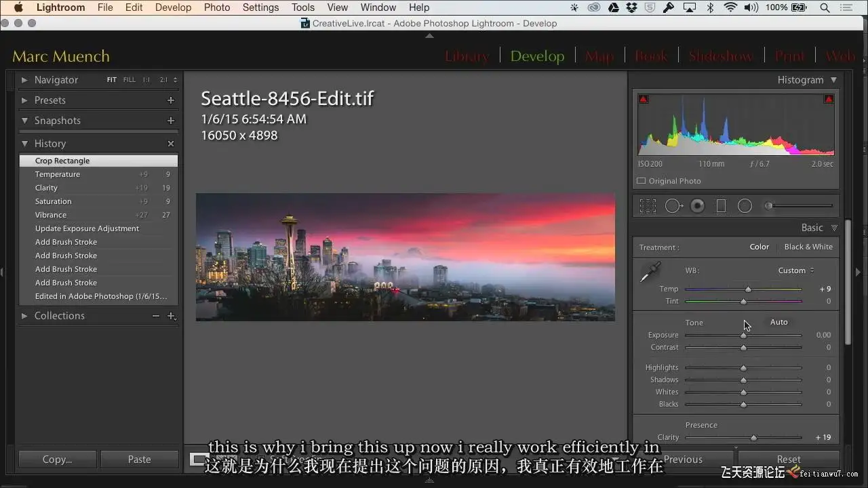Image resolution: width=868 pixels, height=488 pixels.
Task: Pick the White Balance eyedropper tool
Action: (x=650, y=272)
